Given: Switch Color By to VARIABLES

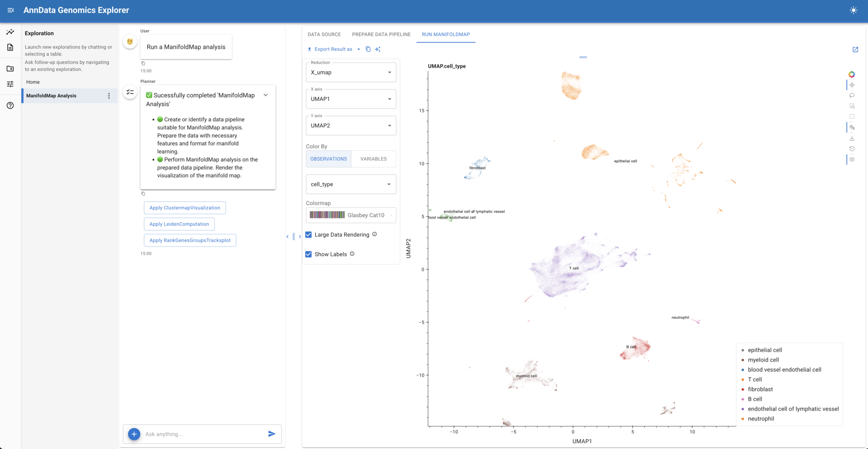Looking at the screenshot, I should pyautogui.click(x=373, y=159).
